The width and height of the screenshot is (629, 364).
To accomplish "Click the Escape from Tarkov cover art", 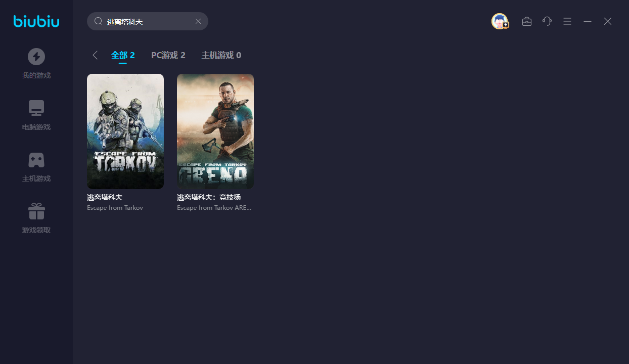I will [125, 131].
